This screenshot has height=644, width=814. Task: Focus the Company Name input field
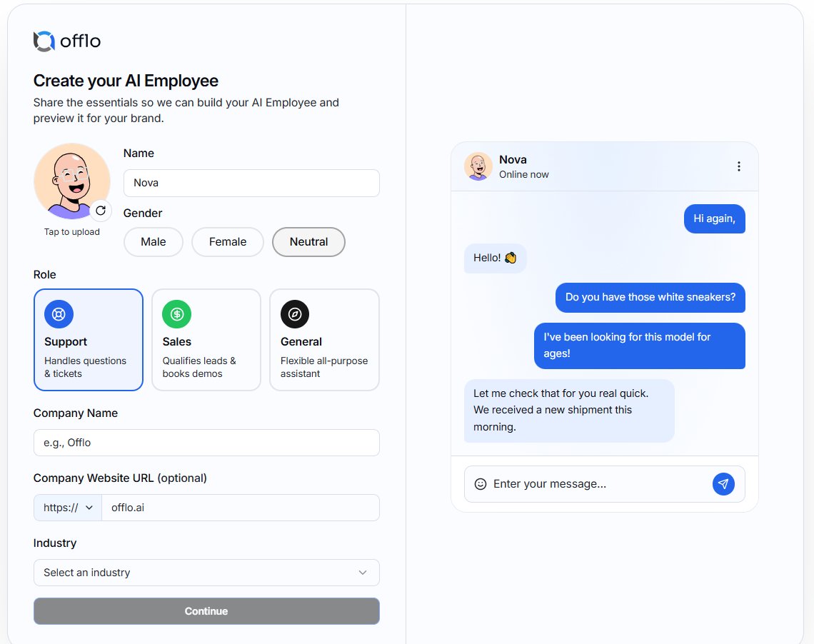coord(206,443)
